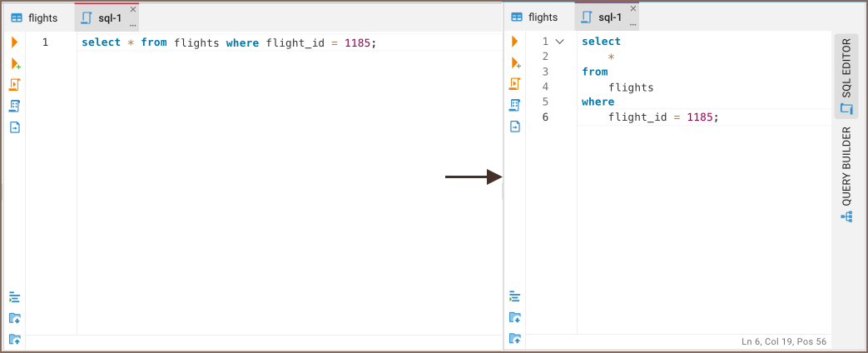Show execution plan icon in right editor
The image size is (868, 353).
click(515, 105)
